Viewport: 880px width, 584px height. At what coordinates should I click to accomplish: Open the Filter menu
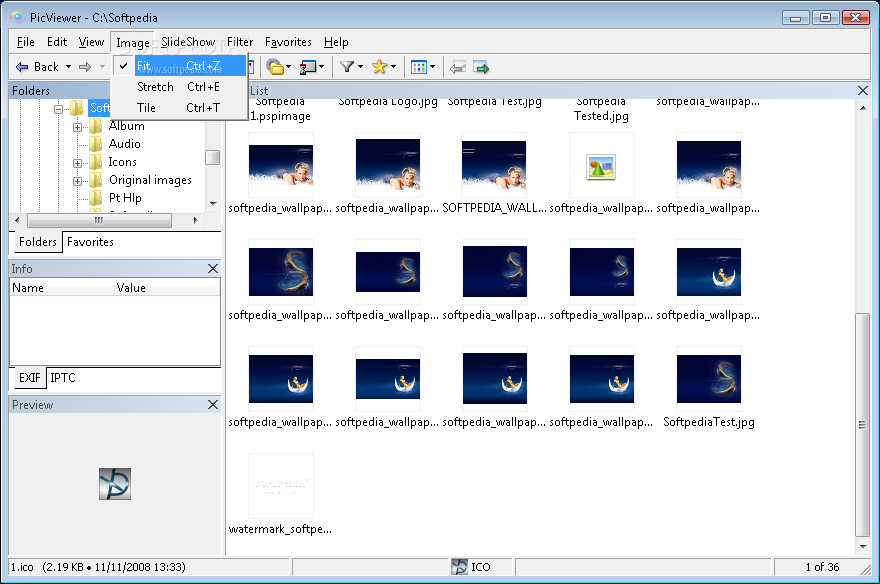(240, 42)
